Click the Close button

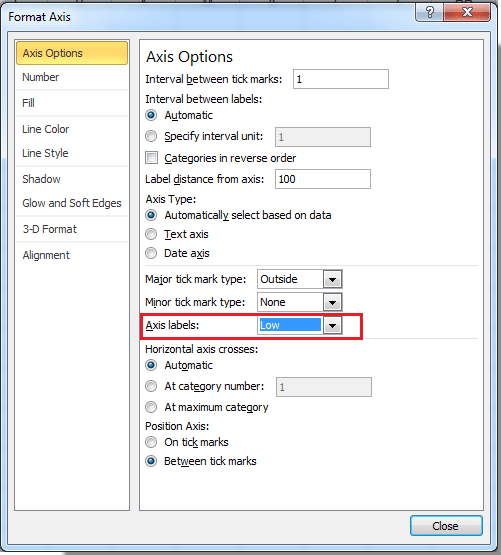coord(446,526)
